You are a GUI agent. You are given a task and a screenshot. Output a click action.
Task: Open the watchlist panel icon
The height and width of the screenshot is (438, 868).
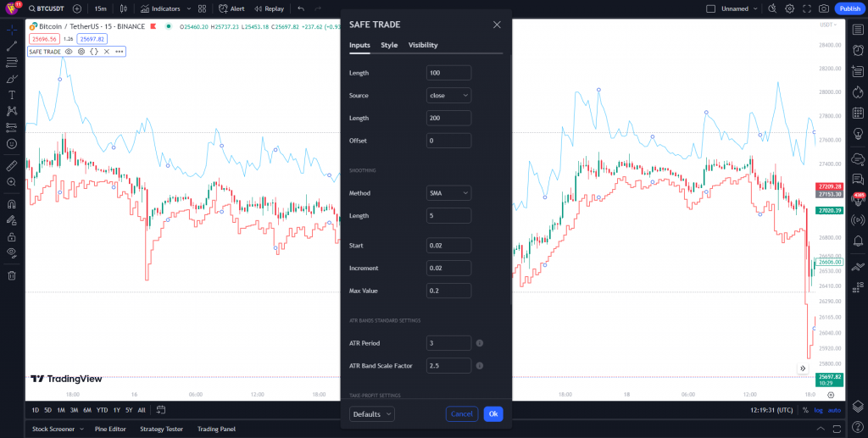[858, 30]
